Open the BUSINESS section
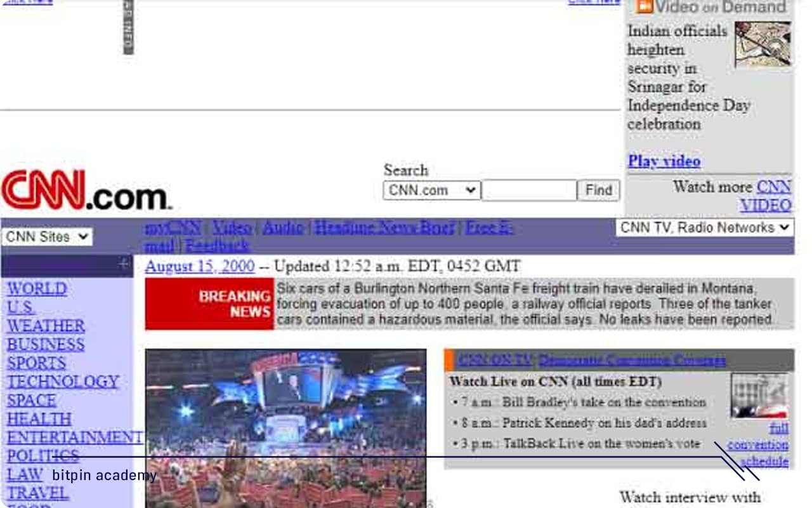This screenshot has height=508, width=812. click(46, 344)
